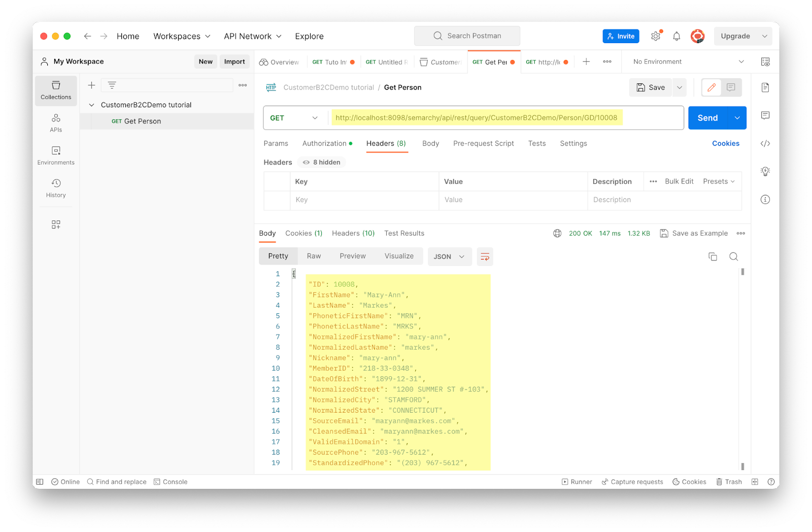The height and width of the screenshot is (532, 812).
Task: Collapse the CustomerB2CDemo tutorial collection
Action: click(92, 105)
